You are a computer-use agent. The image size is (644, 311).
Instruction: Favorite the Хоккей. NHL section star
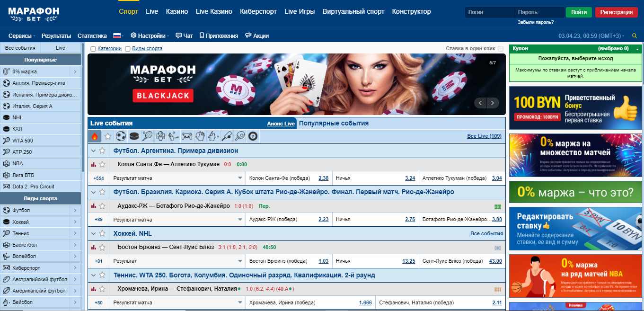(102, 233)
